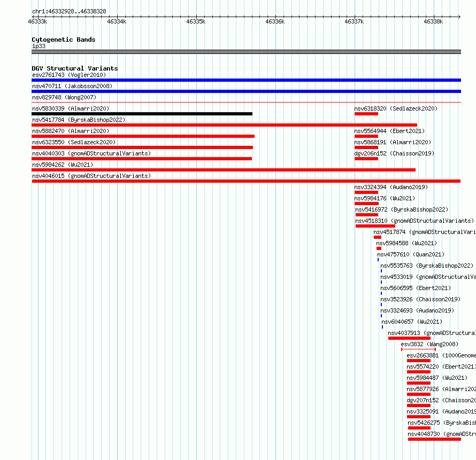Click the right arrowhead of the ruler
This screenshot has height=460, width=476.
459,17
